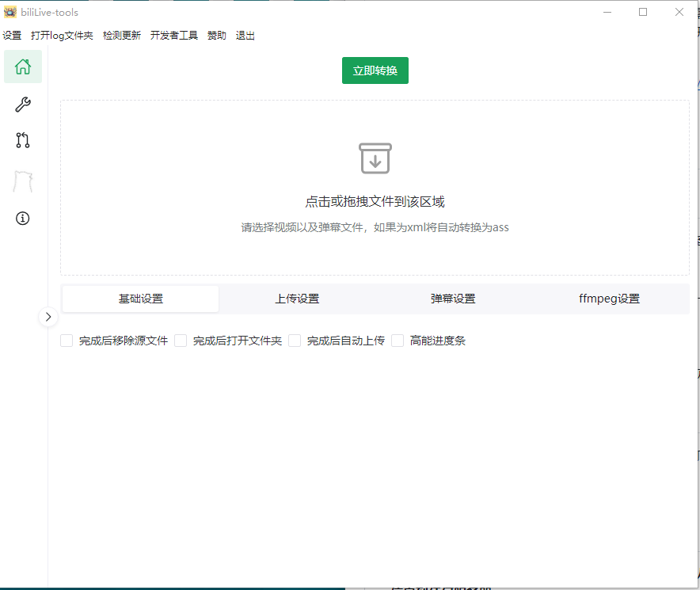Click the 立即转换 button
Image resolution: width=700 pixels, height=590 pixels.
click(375, 70)
